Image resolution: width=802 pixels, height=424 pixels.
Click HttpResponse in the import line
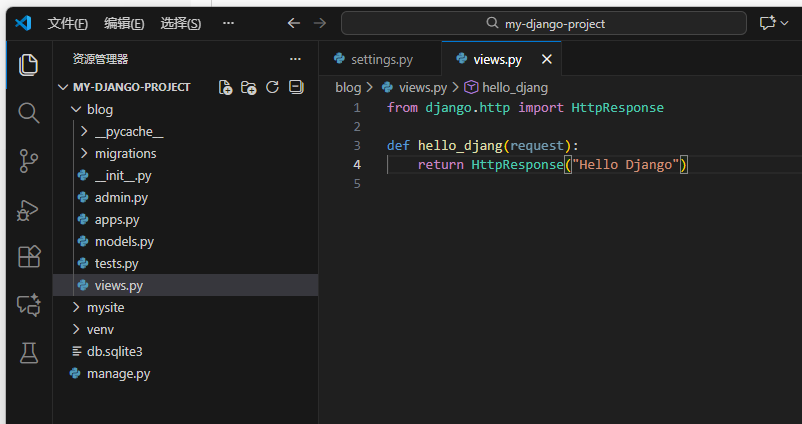(617, 108)
